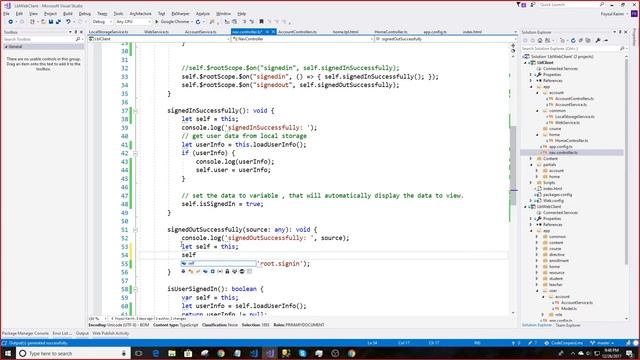Switch to the Team Explorer tab
640x360 pixels.
point(568,325)
